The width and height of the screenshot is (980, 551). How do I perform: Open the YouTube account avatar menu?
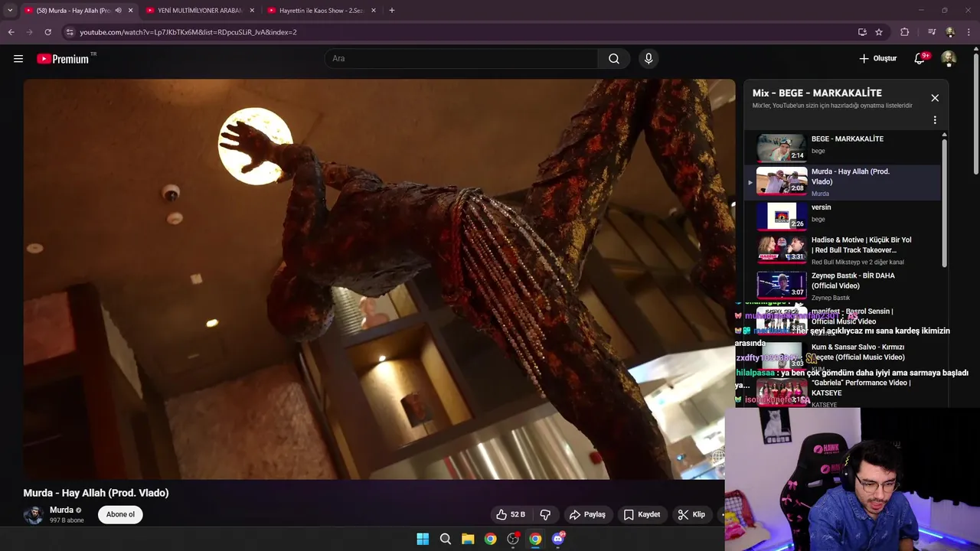tap(949, 59)
